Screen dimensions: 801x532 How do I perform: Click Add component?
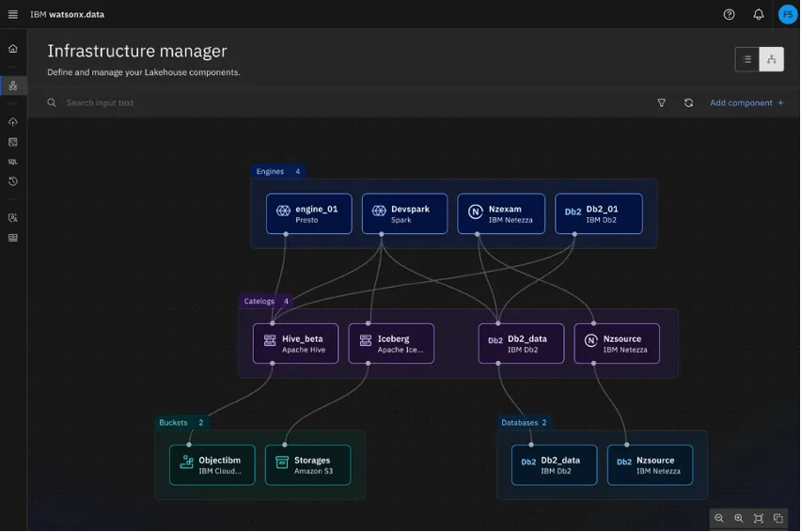click(746, 102)
